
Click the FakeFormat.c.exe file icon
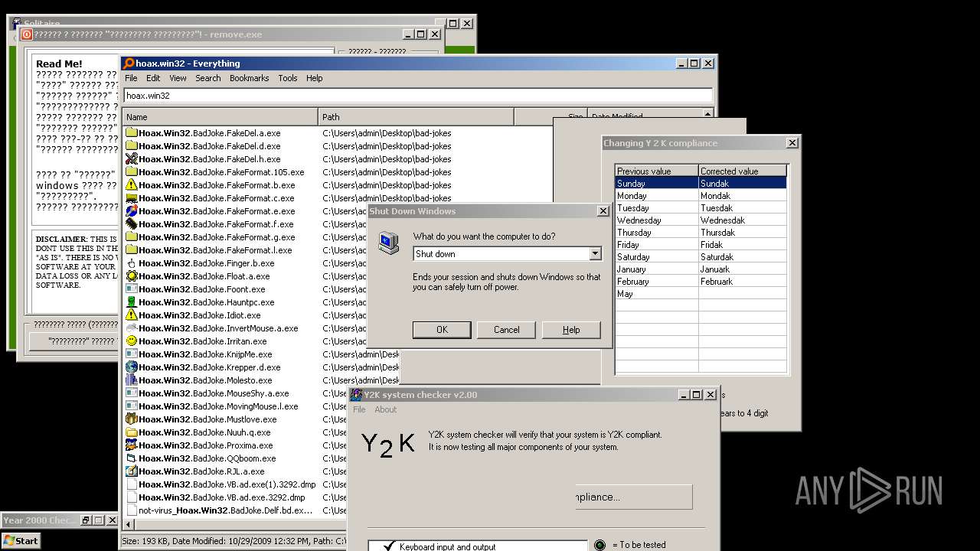[x=131, y=198]
